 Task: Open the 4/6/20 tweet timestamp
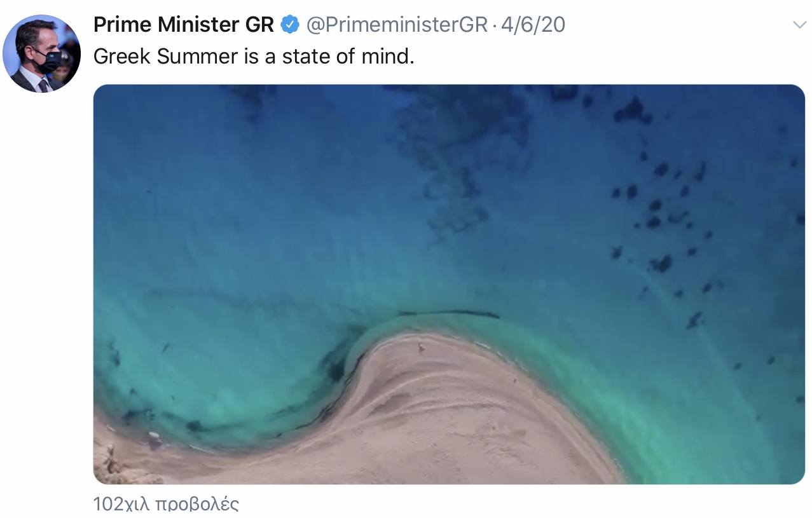coord(533,25)
